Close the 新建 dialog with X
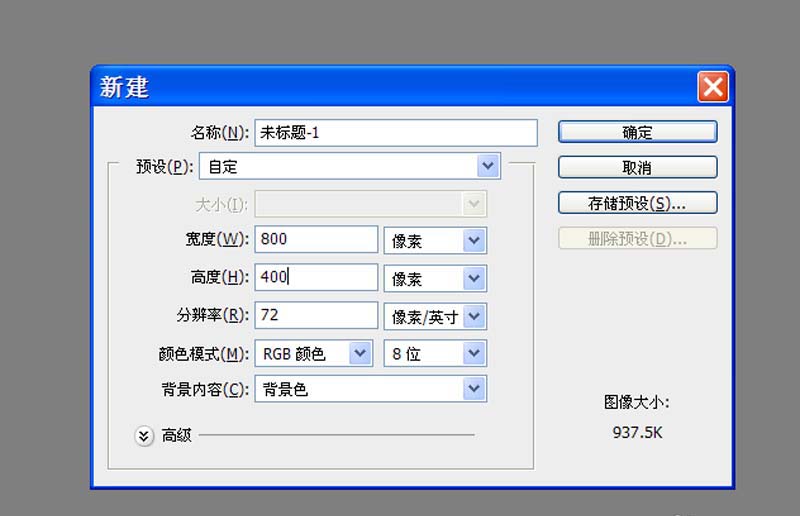 tap(713, 87)
